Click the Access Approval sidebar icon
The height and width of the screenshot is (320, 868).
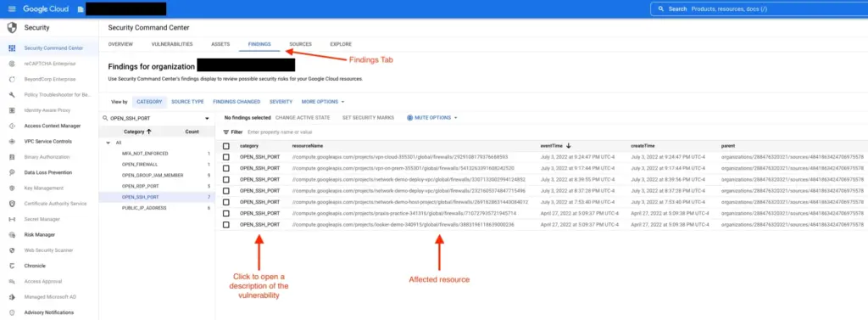tap(12, 281)
